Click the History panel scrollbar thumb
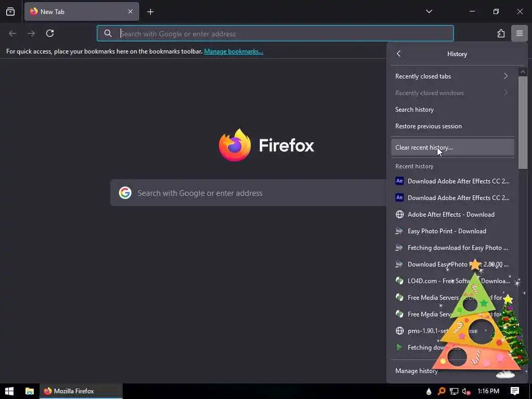Image resolution: width=532 pixels, height=399 pixels. point(523,122)
